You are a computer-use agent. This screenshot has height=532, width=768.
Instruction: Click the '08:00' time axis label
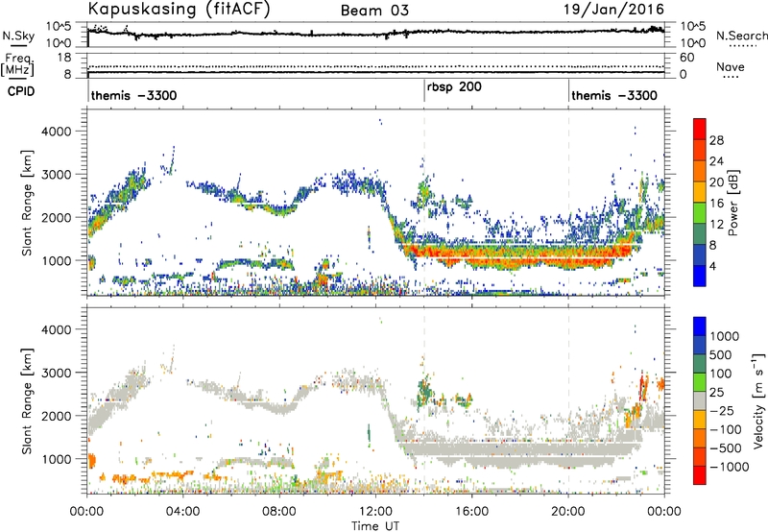coord(279,512)
